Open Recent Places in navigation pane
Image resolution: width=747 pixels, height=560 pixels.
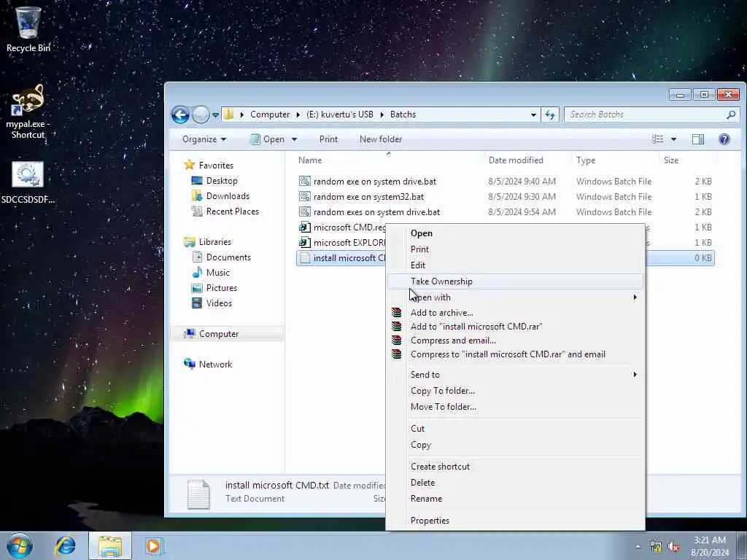225,211
